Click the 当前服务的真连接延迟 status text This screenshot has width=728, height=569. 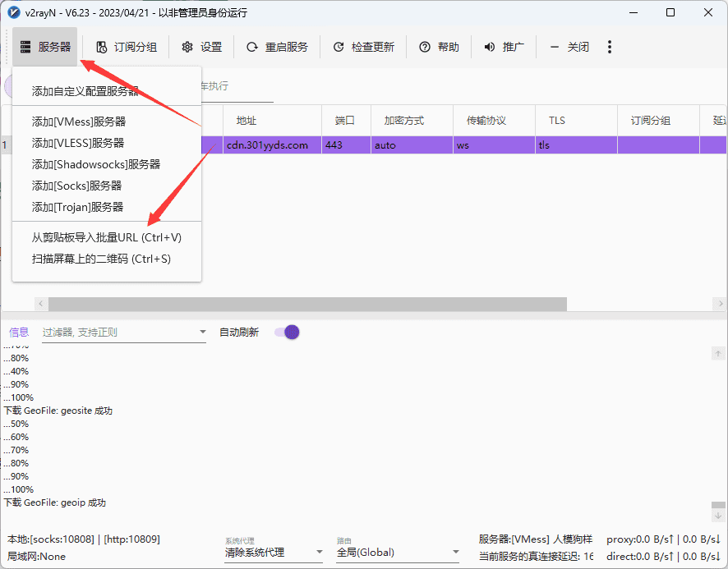click(x=536, y=557)
